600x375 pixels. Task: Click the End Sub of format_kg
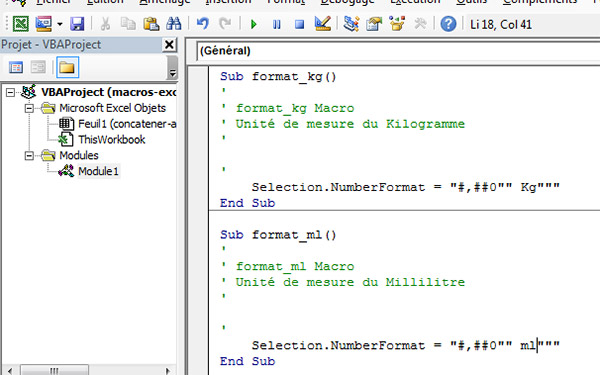[x=247, y=203]
